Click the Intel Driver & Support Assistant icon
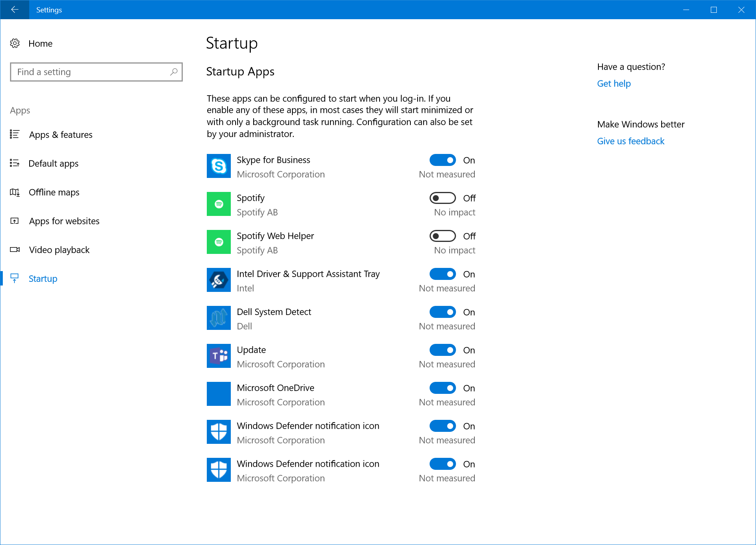 (219, 280)
